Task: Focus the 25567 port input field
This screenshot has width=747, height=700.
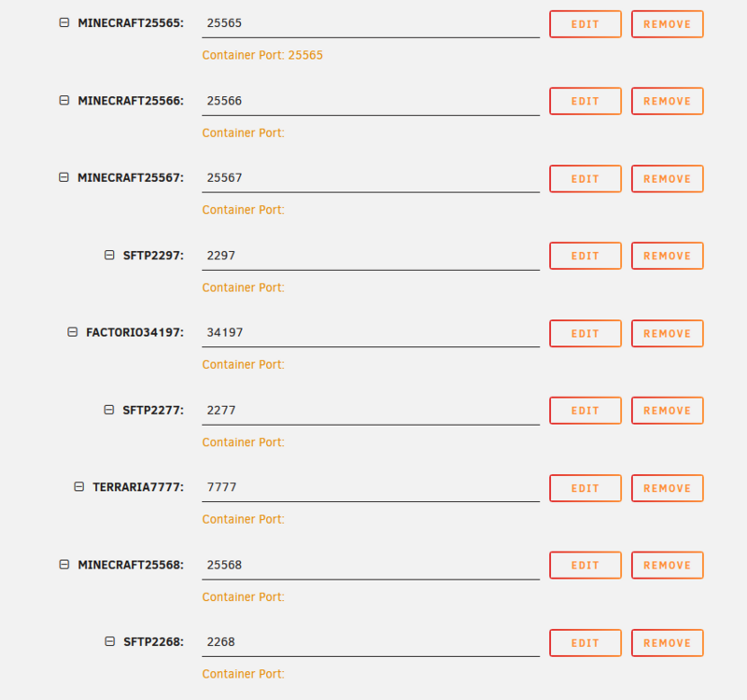Action: [371, 178]
